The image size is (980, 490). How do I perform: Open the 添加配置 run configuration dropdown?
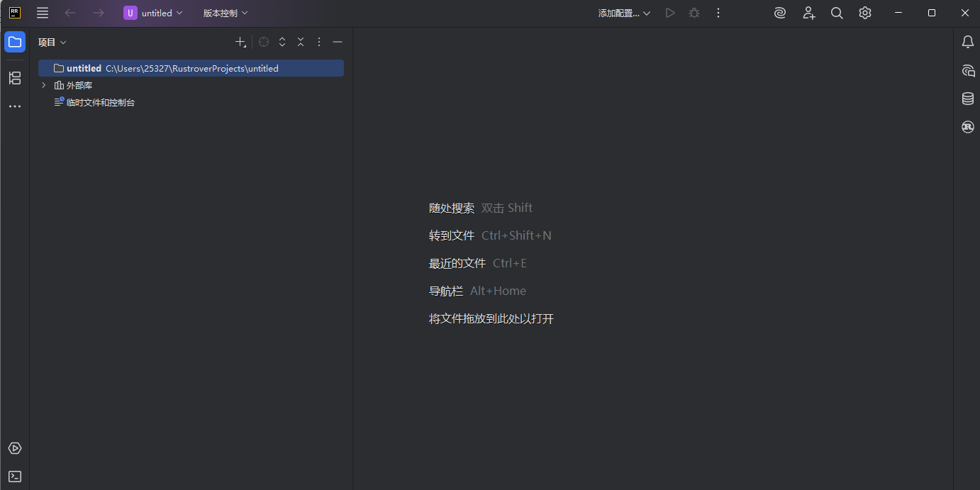coord(624,13)
